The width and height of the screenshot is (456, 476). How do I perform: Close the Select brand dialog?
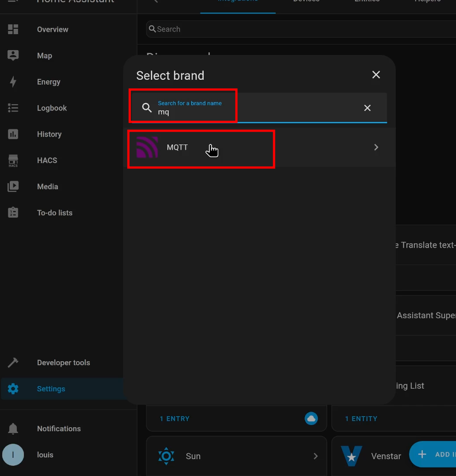(x=376, y=74)
